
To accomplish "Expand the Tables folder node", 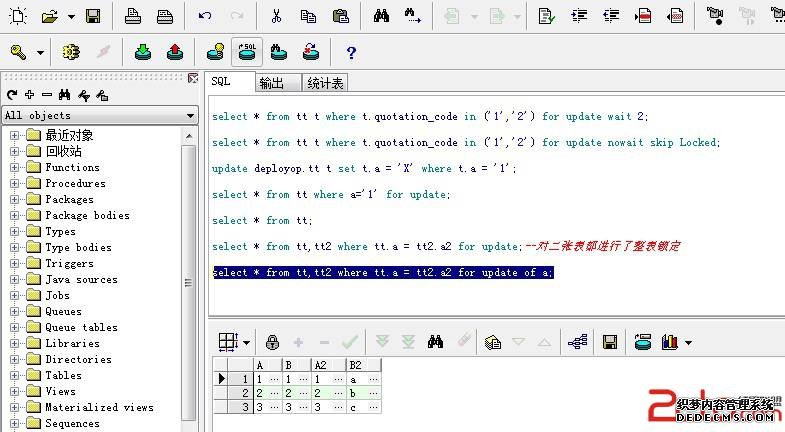I will 15,375.
